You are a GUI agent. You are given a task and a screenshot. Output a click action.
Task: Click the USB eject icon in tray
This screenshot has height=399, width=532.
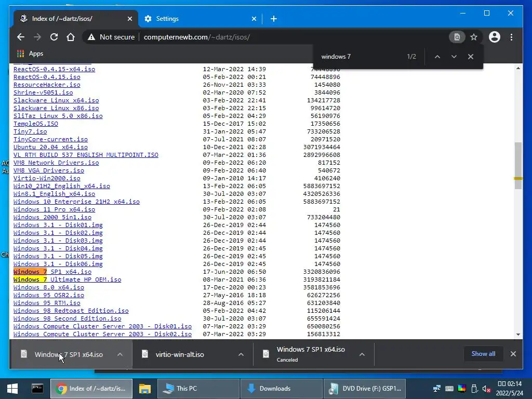pos(474,389)
